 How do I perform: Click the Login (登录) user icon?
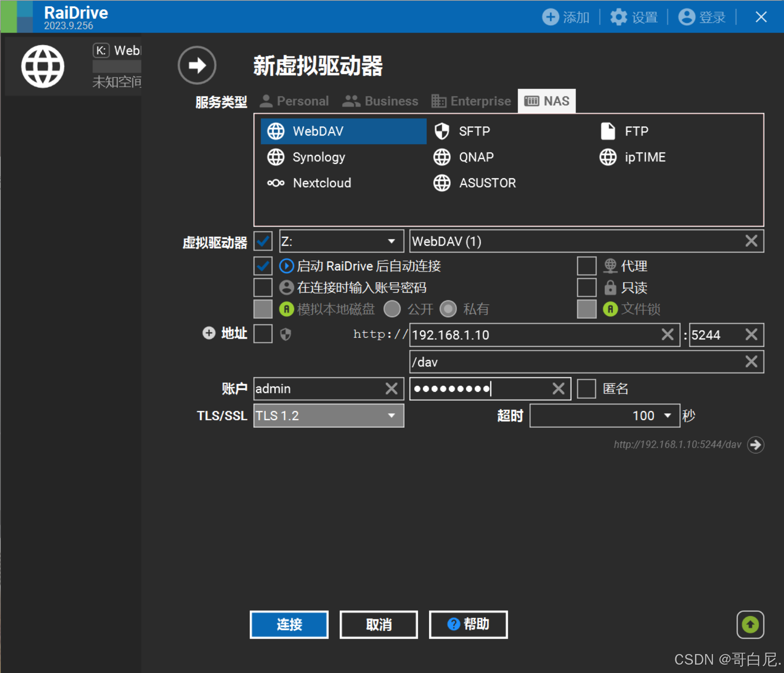686,17
